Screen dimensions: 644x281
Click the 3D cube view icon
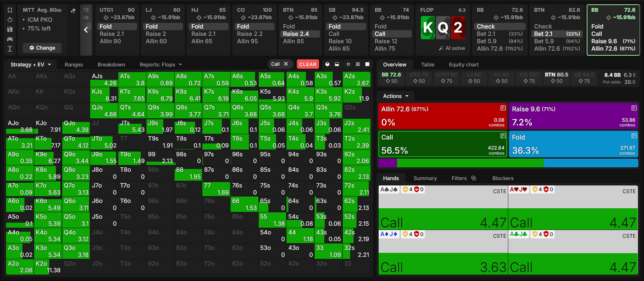point(327,64)
